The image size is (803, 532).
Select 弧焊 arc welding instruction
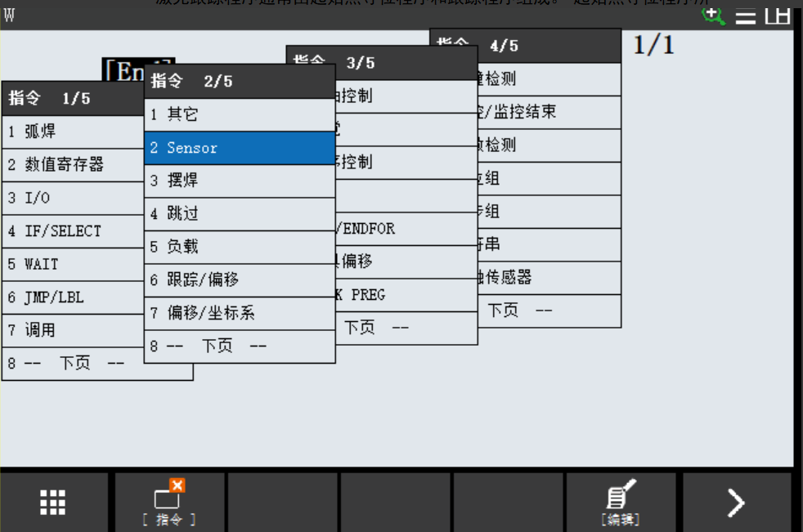pos(74,132)
